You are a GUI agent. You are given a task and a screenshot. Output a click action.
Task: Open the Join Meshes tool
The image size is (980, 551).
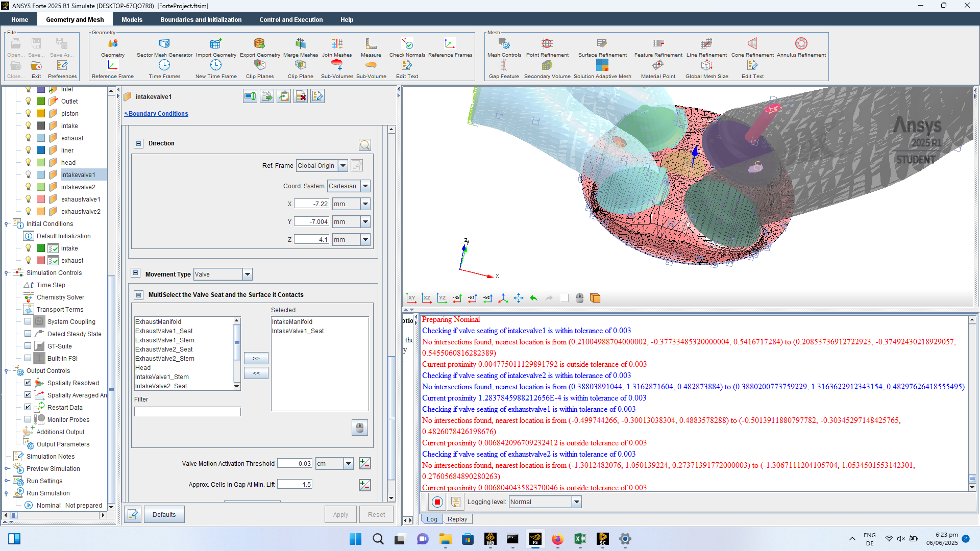[337, 47]
